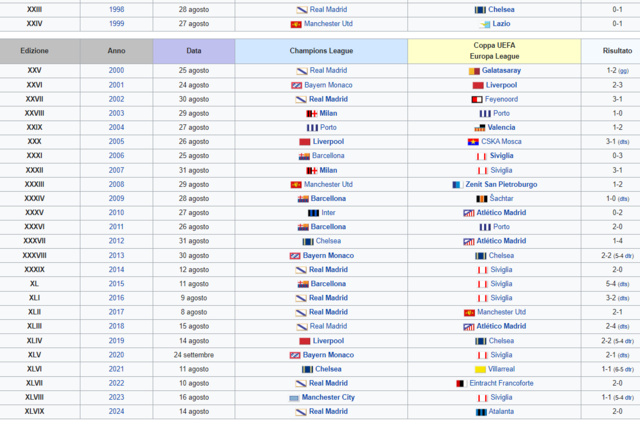Click the CSKA Mosca flag icon
The height and width of the screenshot is (429, 640).
pyautogui.click(x=473, y=142)
